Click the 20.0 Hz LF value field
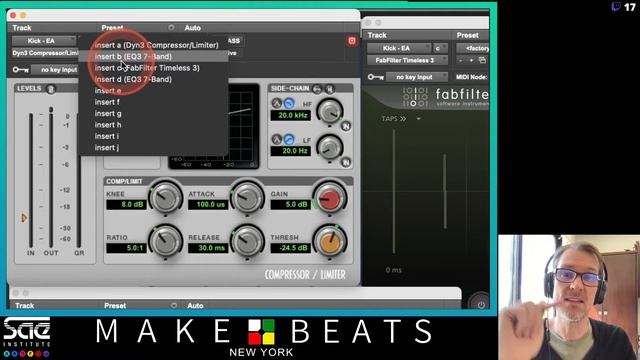Viewport: 640px width, 360px height. [291, 151]
